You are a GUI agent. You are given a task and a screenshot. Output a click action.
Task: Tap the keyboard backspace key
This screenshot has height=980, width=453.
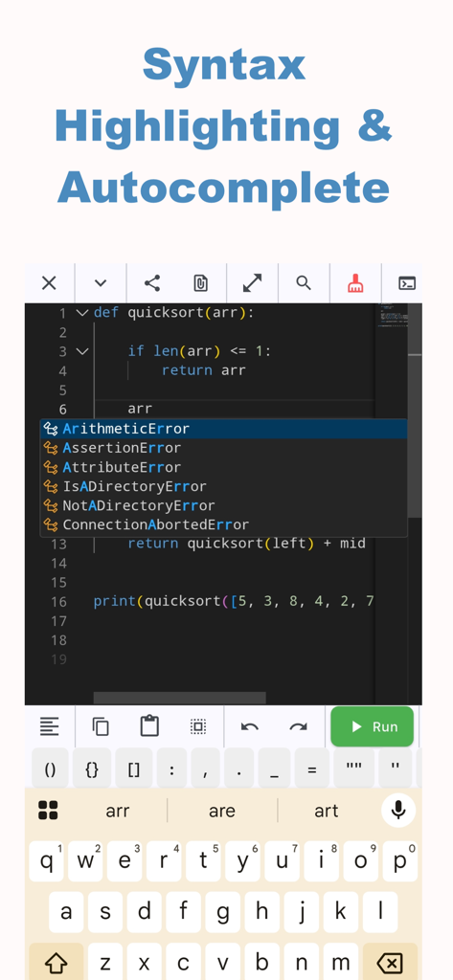391,963
